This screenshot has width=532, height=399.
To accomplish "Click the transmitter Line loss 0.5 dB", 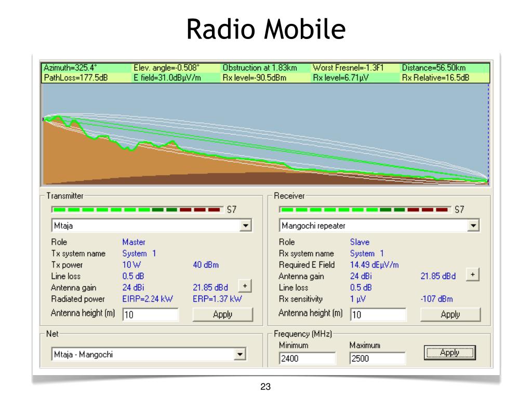I will (134, 276).
